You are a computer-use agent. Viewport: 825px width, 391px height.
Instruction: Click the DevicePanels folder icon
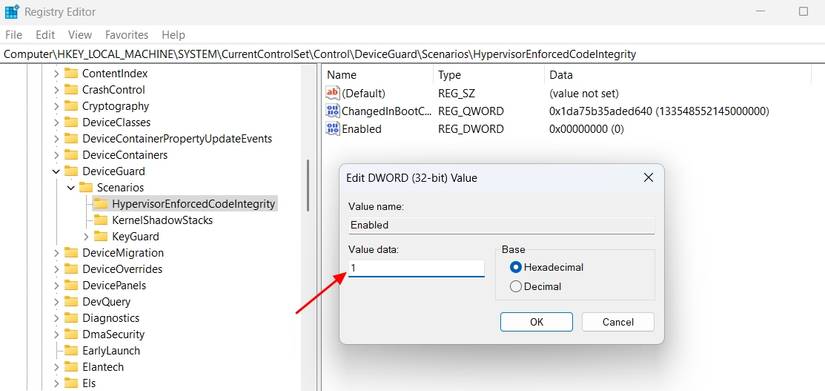click(x=71, y=286)
